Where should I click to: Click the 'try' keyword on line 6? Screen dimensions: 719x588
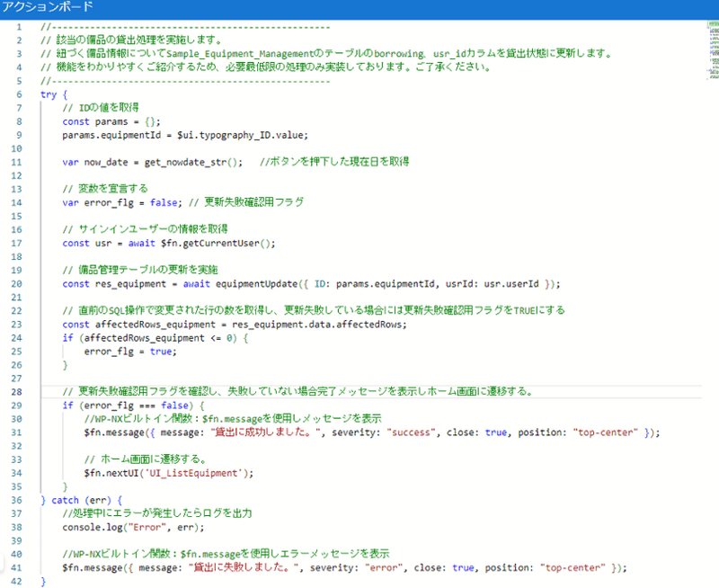[49, 94]
